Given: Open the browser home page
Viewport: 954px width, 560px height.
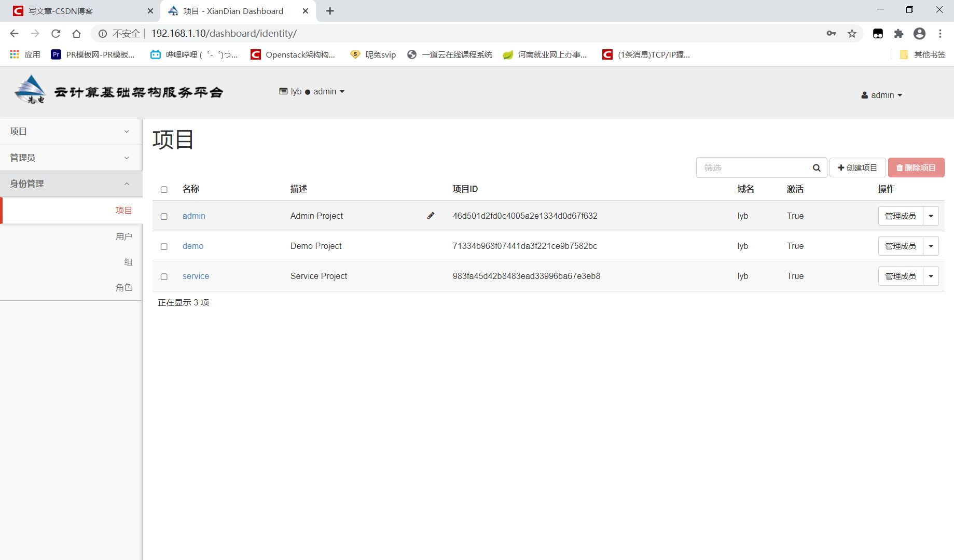Looking at the screenshot, I should click(76, 34).
